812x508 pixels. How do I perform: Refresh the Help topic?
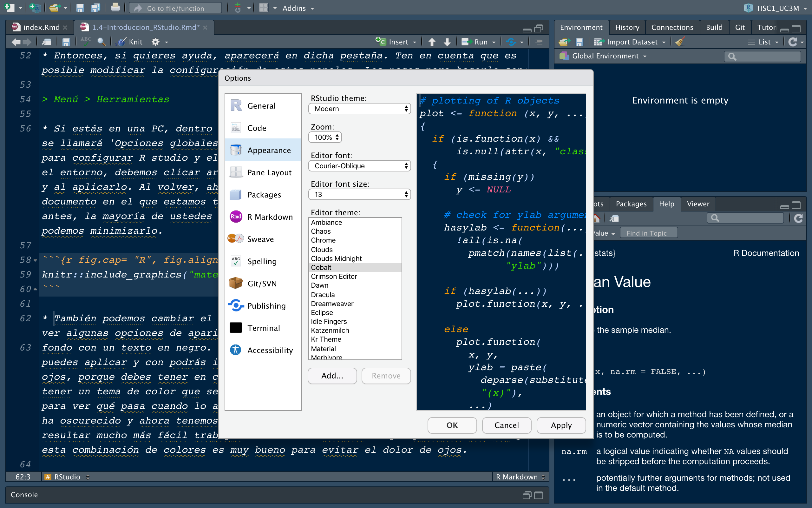tap(799, 218)
